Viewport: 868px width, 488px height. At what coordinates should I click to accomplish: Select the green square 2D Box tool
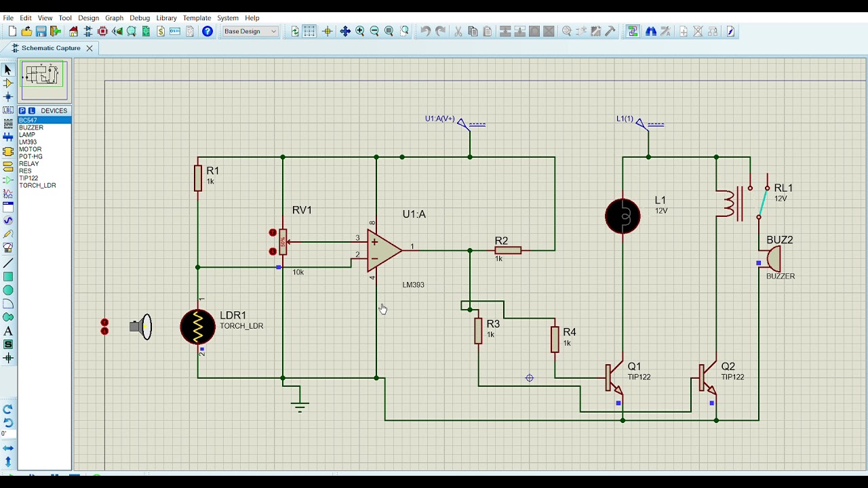tap(8, 277)
